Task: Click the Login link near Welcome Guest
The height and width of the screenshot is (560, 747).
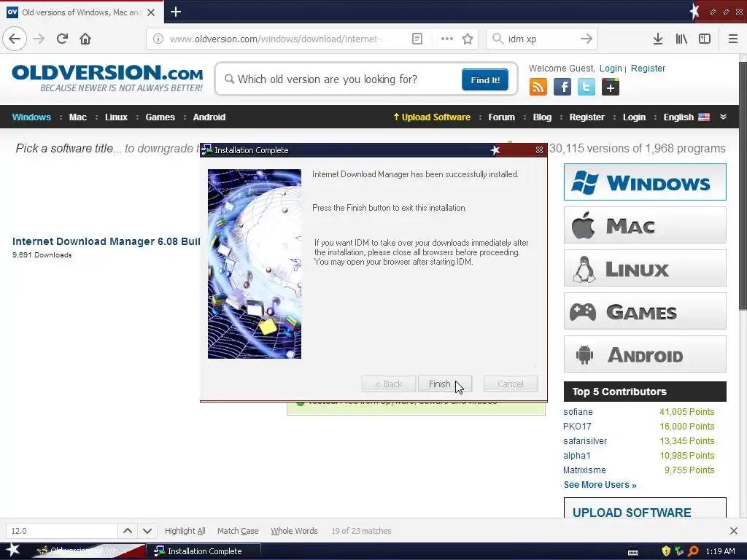Action: 611,68
